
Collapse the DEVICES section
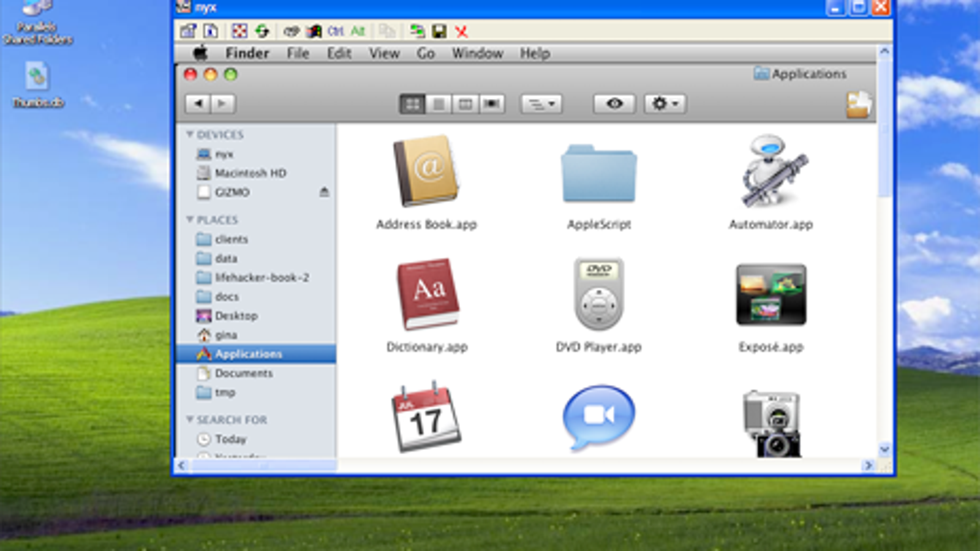pyautogui.click(x=190, y=134)
